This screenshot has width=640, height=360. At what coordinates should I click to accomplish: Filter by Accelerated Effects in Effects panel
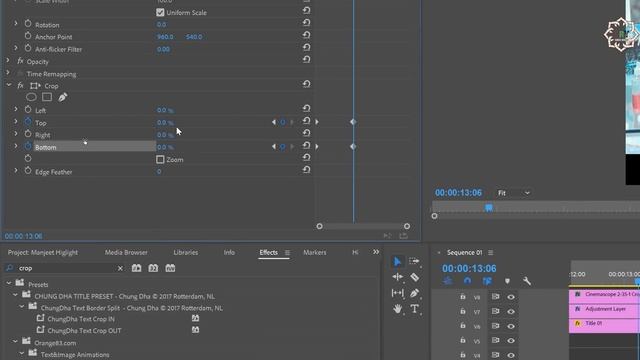coord(136,268)
